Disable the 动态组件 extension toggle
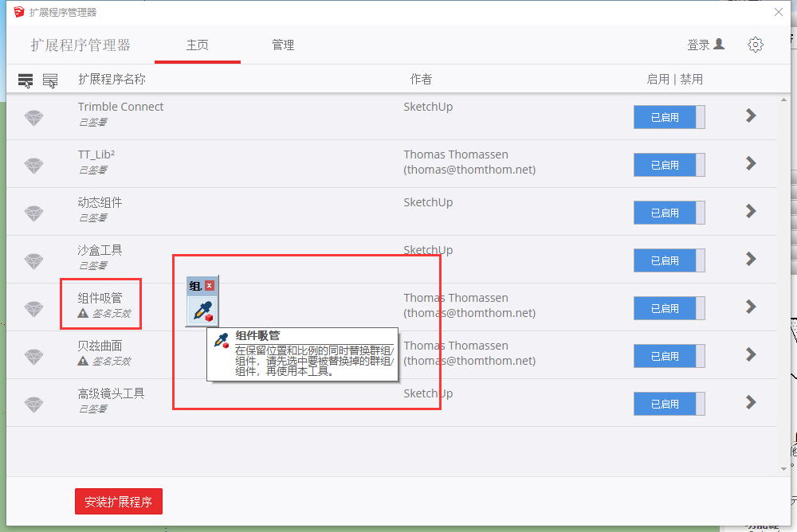The height and width of the screenshot is (532, 797). (669, 213)
